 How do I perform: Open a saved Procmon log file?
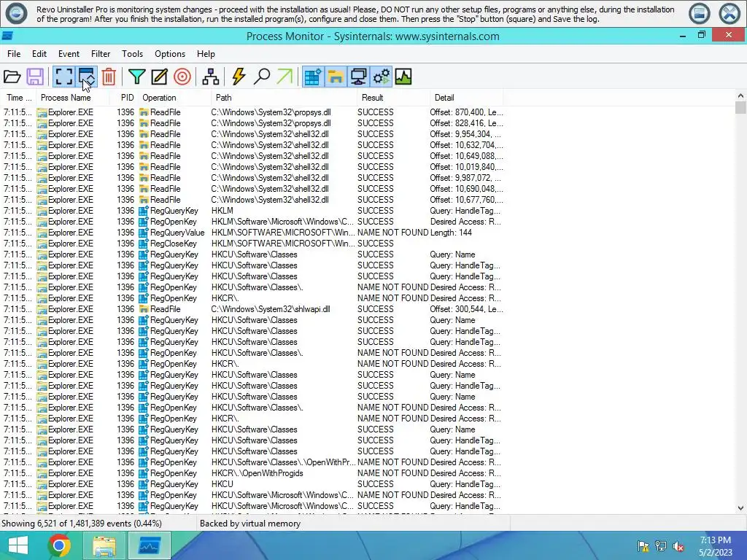coord(12,77)
